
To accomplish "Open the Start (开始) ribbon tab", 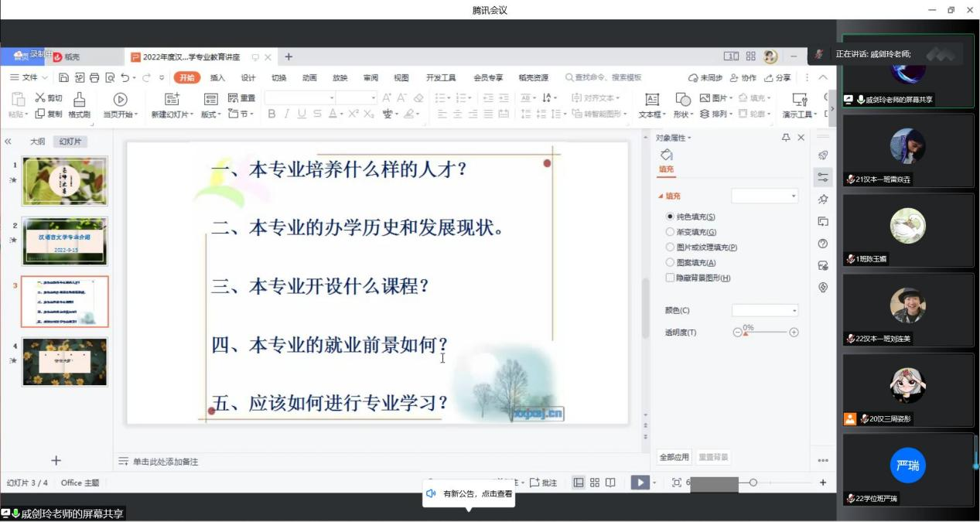I will pyautogui.click(x=186, y=77).
